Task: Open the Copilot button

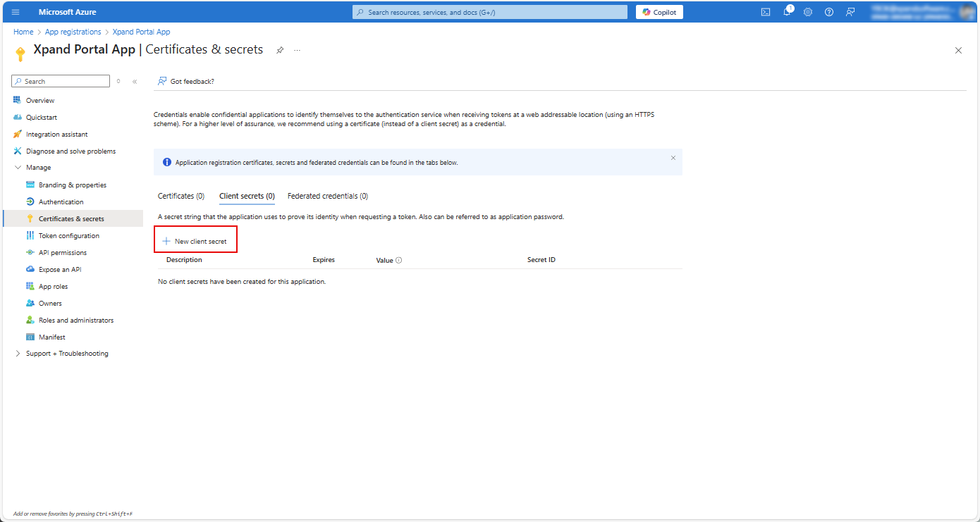Action: 659,12
